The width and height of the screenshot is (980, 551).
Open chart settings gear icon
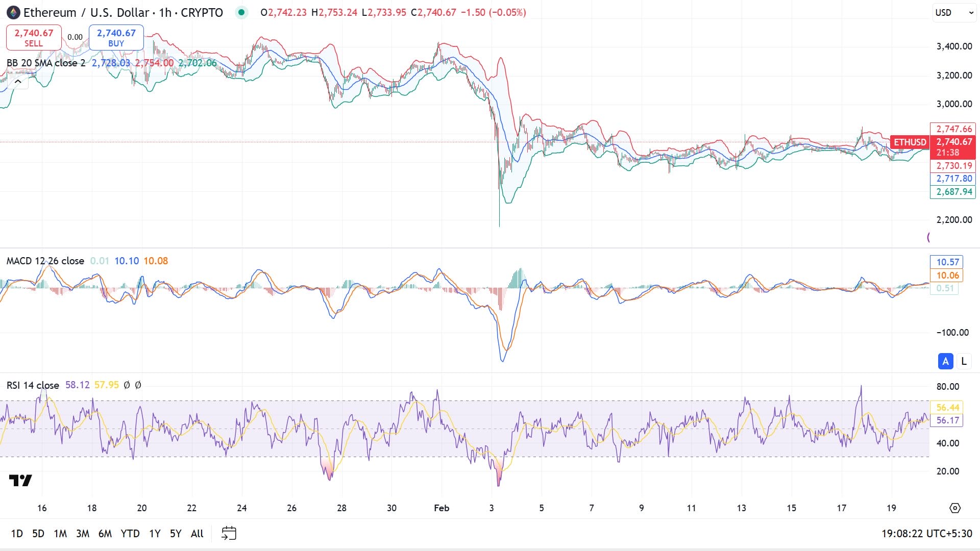tap(955, 508)
